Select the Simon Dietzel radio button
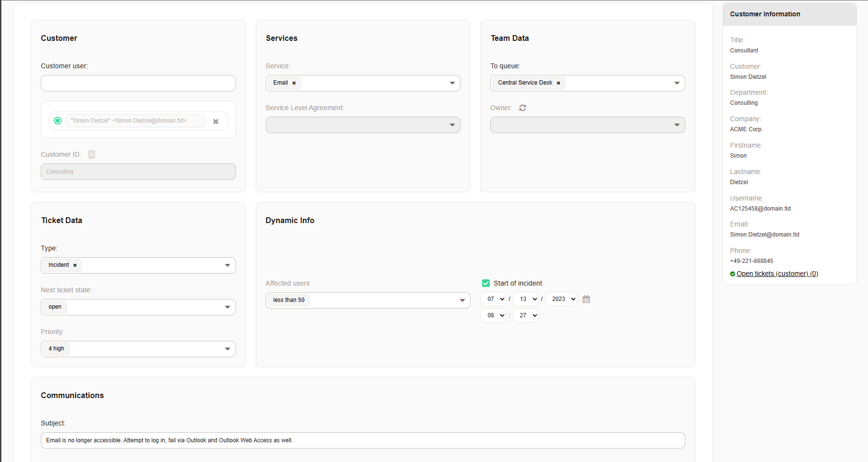 click(58, 121)
